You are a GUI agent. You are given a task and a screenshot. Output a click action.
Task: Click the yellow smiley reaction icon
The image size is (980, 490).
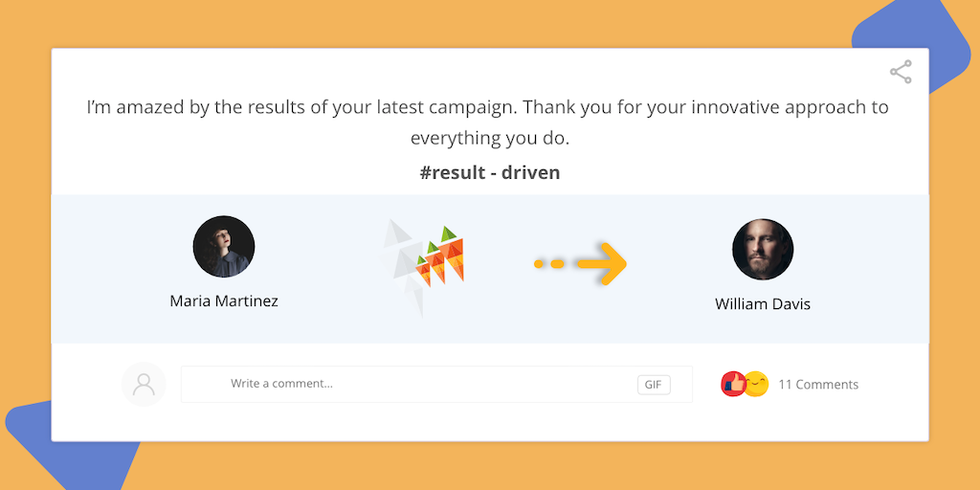757,384
